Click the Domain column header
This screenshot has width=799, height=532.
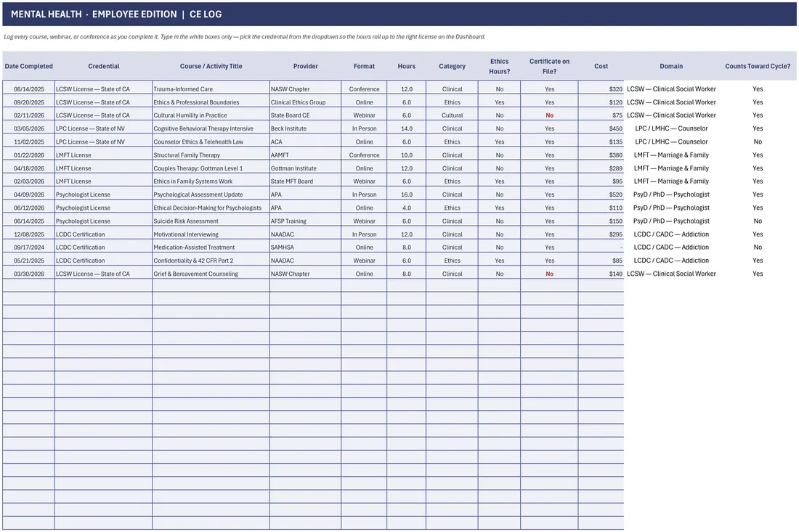(671, 66)
